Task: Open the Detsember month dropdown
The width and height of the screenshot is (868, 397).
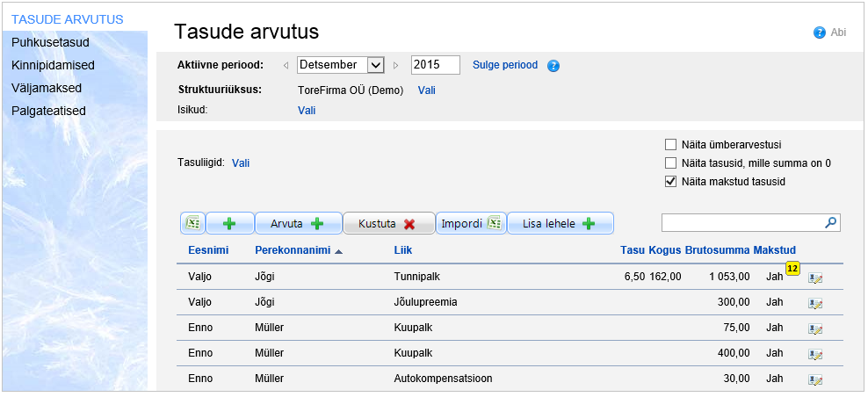Action: pyautogui.click(x=375, y=65)
